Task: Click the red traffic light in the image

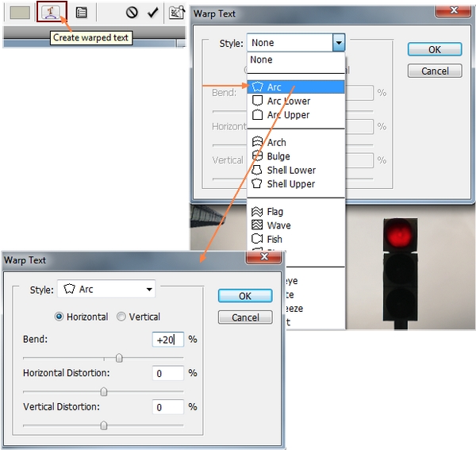Action: coord(400,234)
